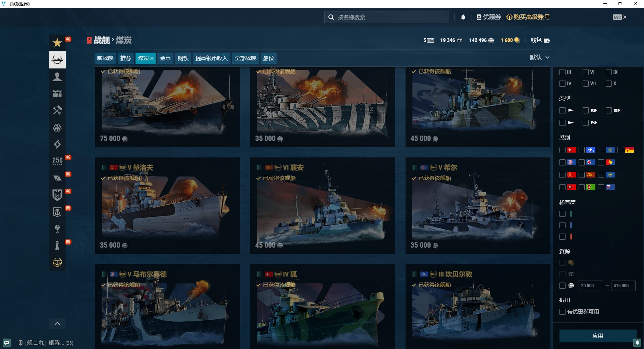Switch to the 全部战舰 tab
This screenshot has width=644, height=349.
[x=245, y=58]
